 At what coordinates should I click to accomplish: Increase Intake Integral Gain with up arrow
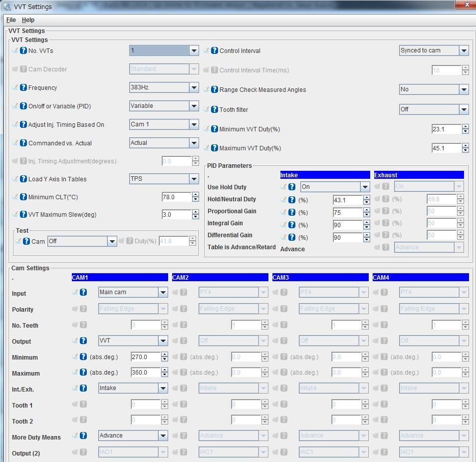[x=367, y=222]
